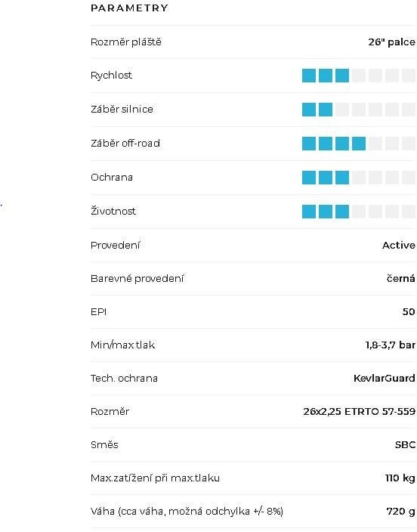Click the 720 g weight value
417x532 pixels.
pos(400,511)
